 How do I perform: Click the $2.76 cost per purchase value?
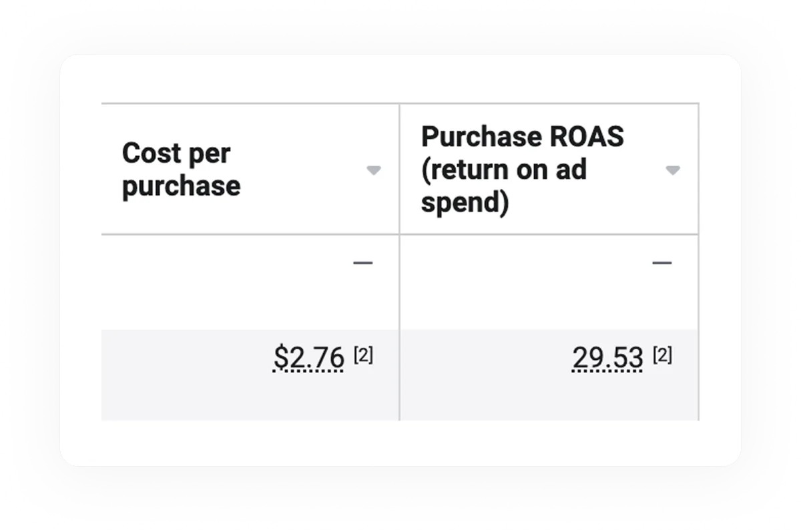pyautogui.click(x=308, y=358)
